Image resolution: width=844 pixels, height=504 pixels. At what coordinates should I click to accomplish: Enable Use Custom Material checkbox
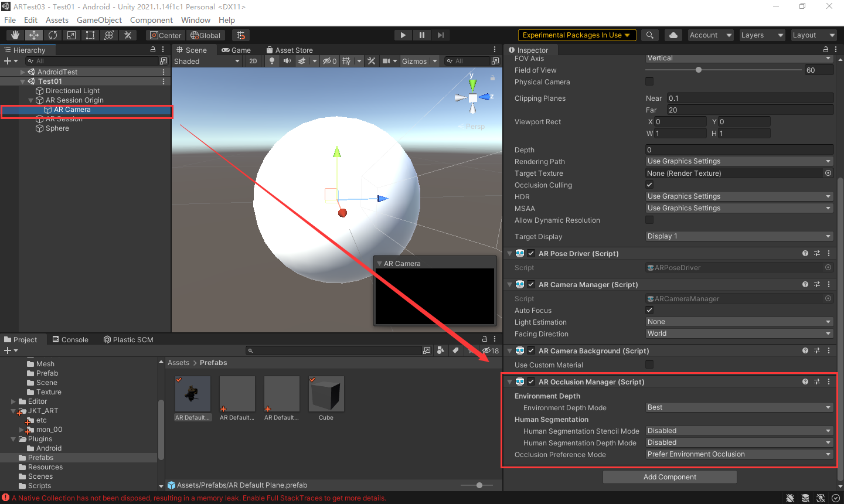click(649, 365)
